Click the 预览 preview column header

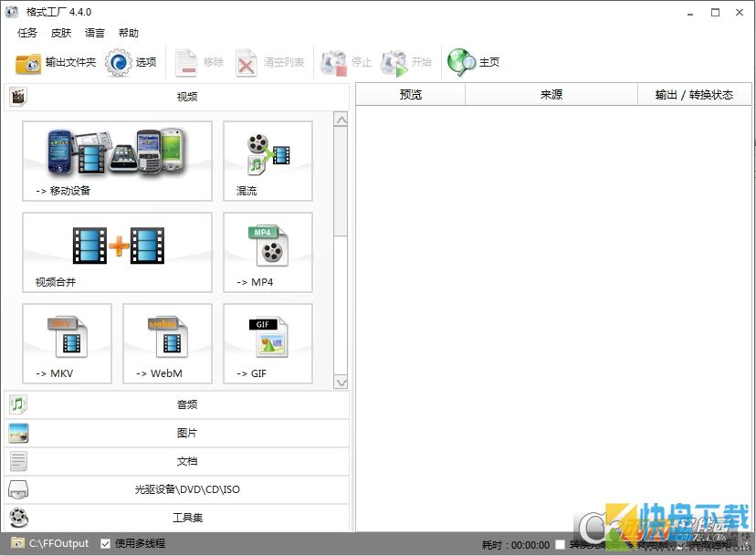point(410,95)
